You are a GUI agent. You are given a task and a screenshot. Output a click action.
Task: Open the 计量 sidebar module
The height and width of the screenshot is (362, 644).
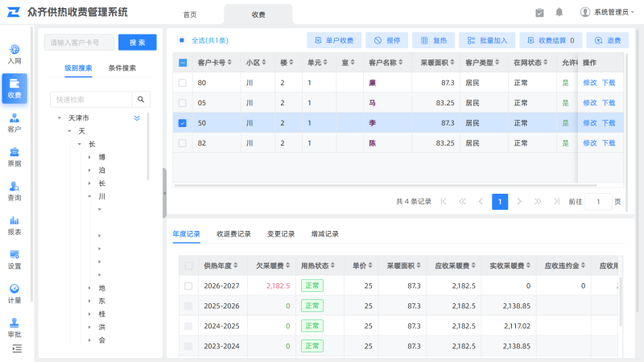tap(14, 294)
